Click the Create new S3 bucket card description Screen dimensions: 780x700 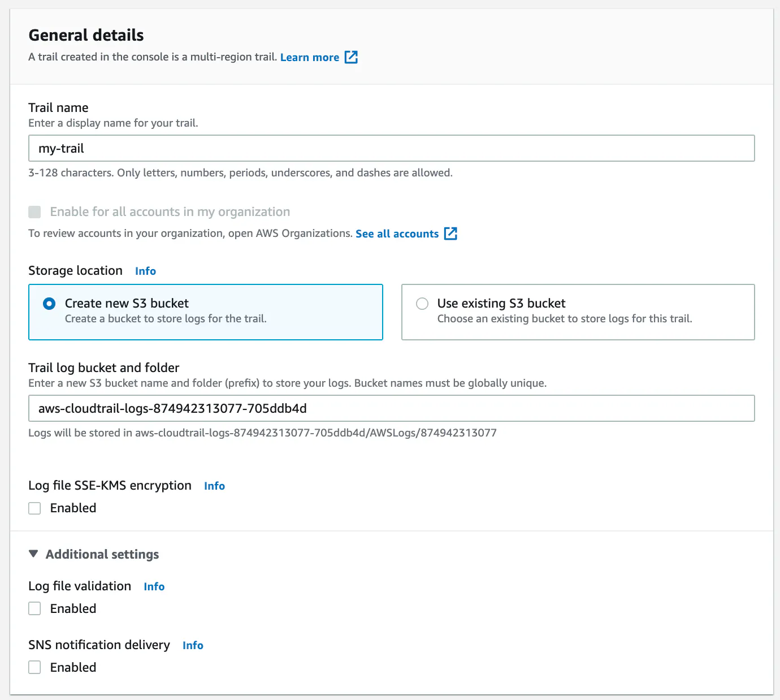[x=166, y=319]
